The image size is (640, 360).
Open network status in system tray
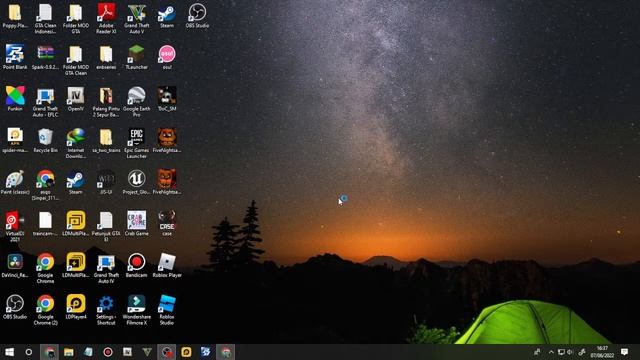561,352
